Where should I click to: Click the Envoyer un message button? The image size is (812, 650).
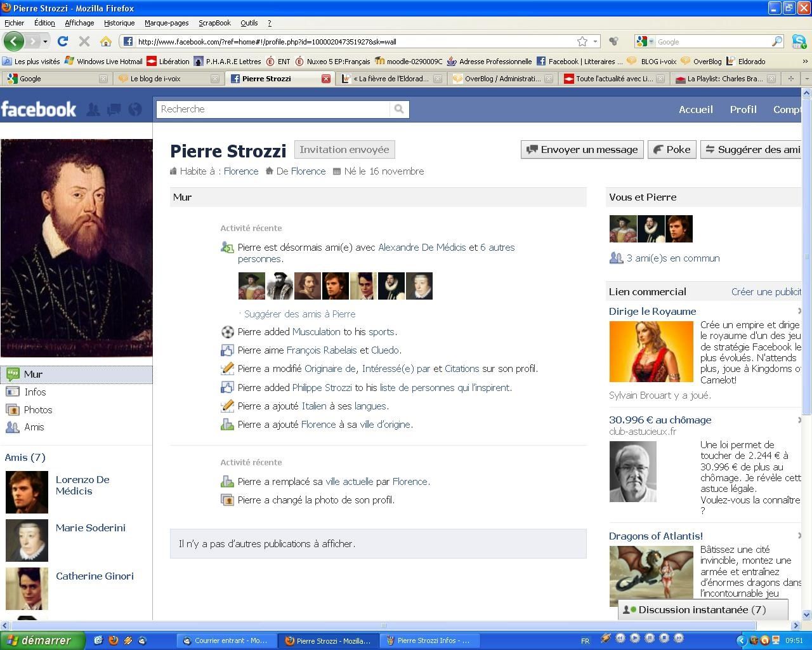[582, 150]
